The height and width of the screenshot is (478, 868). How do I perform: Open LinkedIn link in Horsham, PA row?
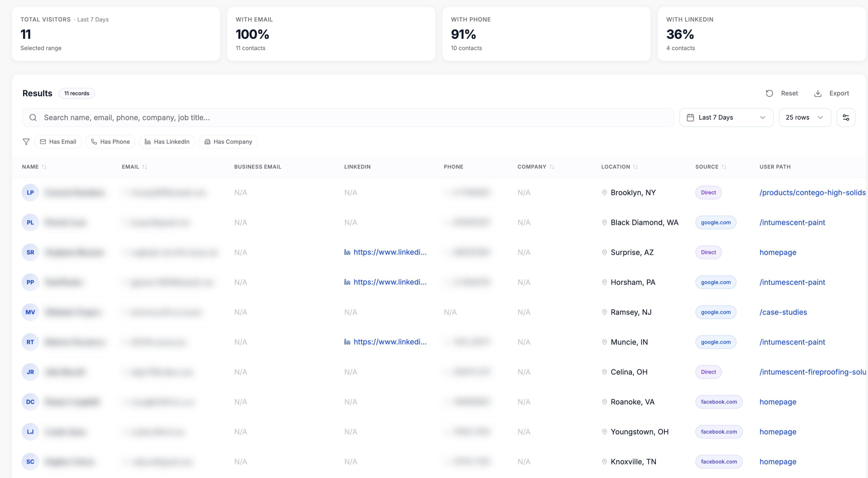tap(390, 282)
